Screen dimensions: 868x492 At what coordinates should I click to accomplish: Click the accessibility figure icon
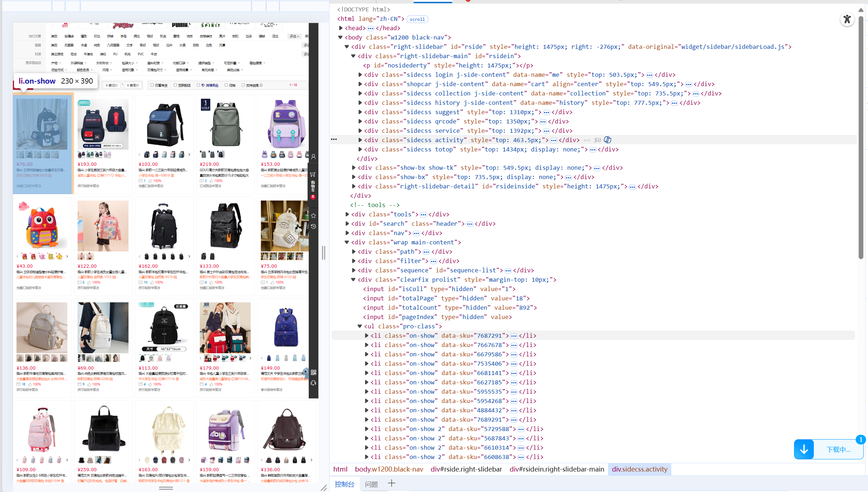point(847,19)
